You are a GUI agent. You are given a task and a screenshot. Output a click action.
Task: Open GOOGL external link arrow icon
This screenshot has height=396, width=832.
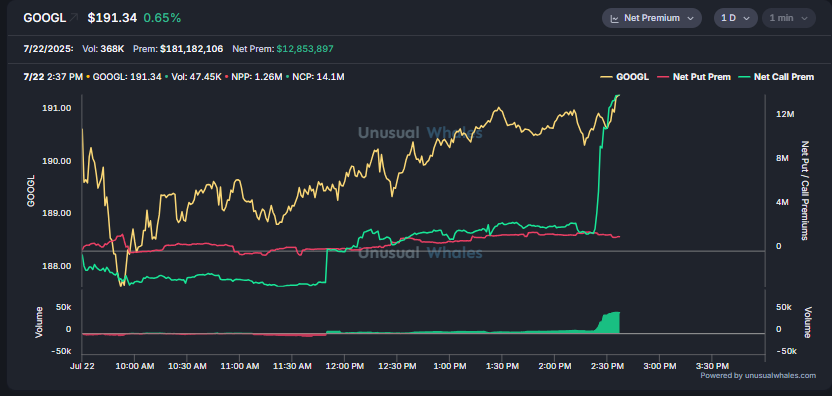74,18
